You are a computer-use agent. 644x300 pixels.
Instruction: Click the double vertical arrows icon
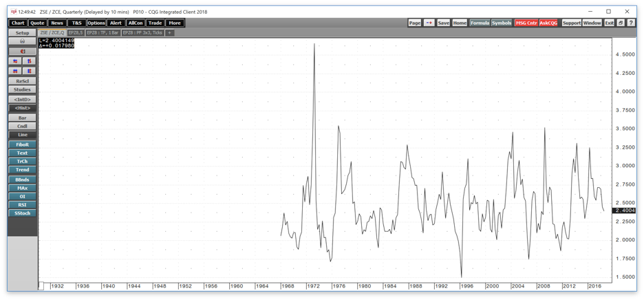click(x=29, y=71)
